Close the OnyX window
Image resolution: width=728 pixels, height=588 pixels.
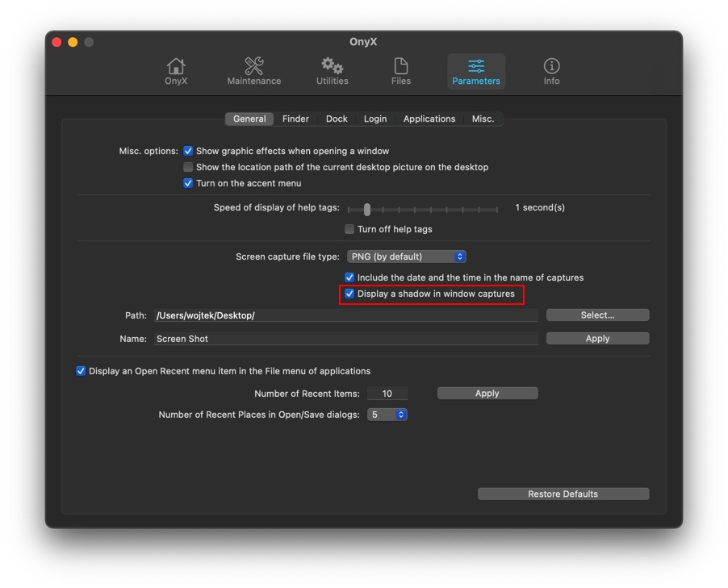click(57, 42)
